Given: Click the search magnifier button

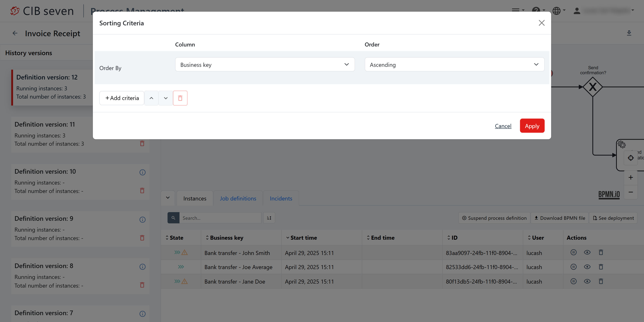Looking at the screenshot, I should [x=173, y=218].
